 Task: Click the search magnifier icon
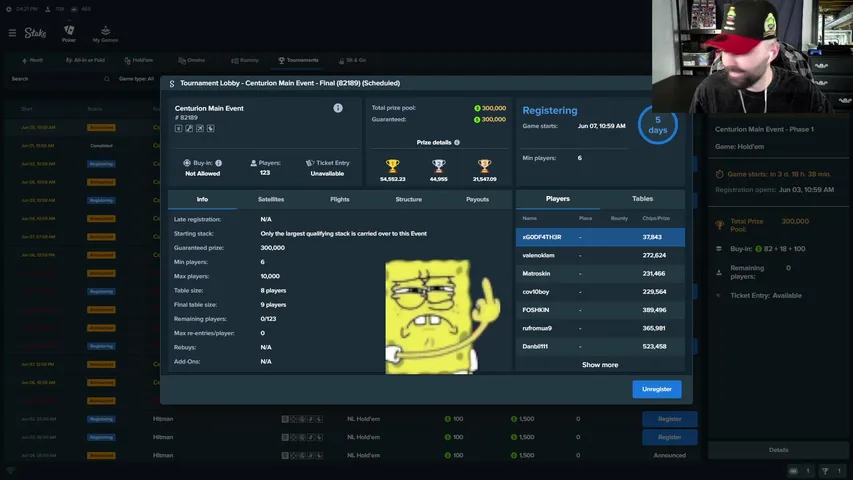[107, 79]
